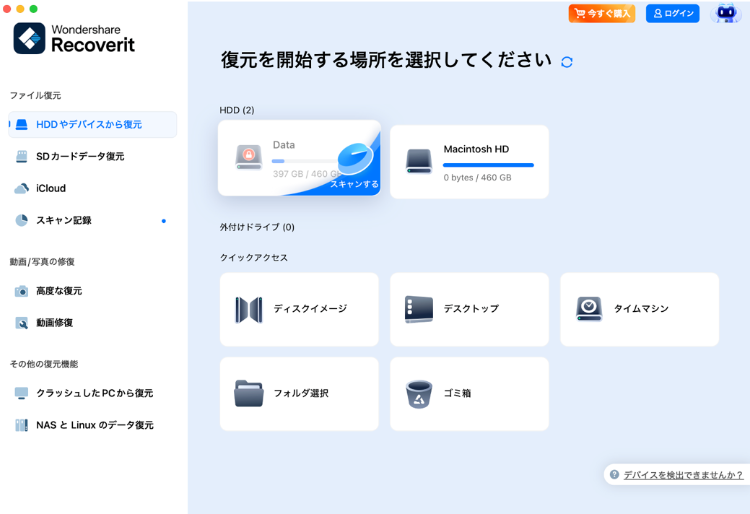Select HDDやデバイスから復元 in sidebar
This screenshot has width=750, height=514.
click(x=92, y=125)
